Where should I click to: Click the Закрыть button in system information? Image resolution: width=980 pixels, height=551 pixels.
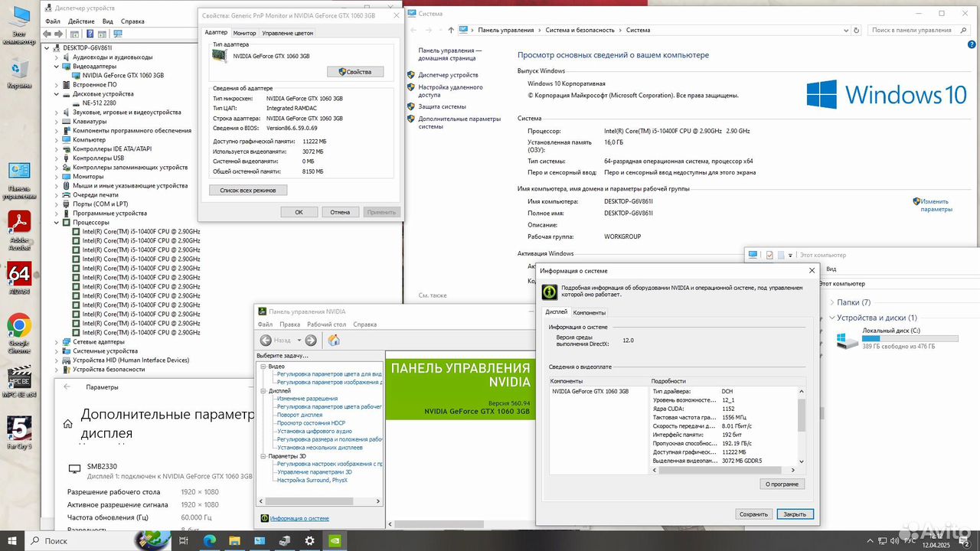[x=795, y=514]
